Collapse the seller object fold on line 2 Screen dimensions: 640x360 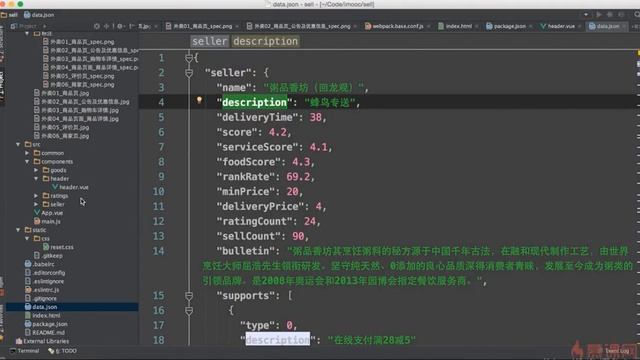[x=189, y=73]
